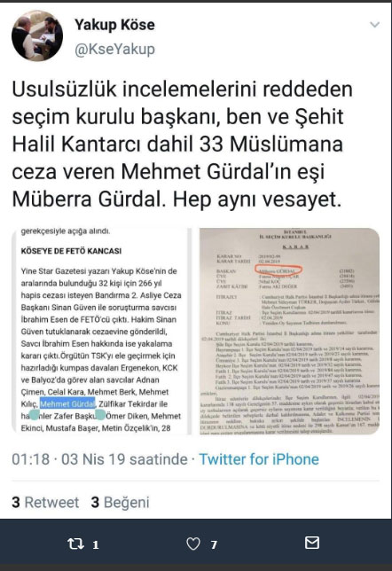
Task: Click the left teal text-selection handle
Action: [35, 415]
